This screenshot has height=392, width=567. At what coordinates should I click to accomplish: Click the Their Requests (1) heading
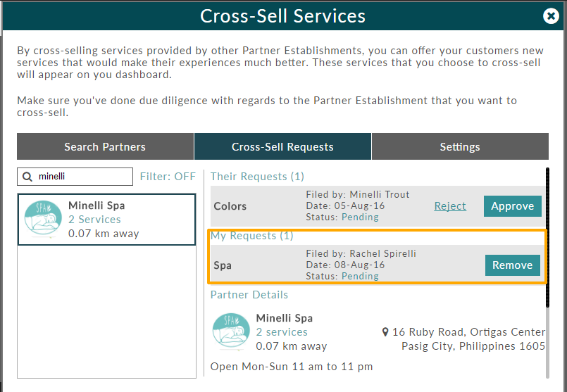[257, 177]
